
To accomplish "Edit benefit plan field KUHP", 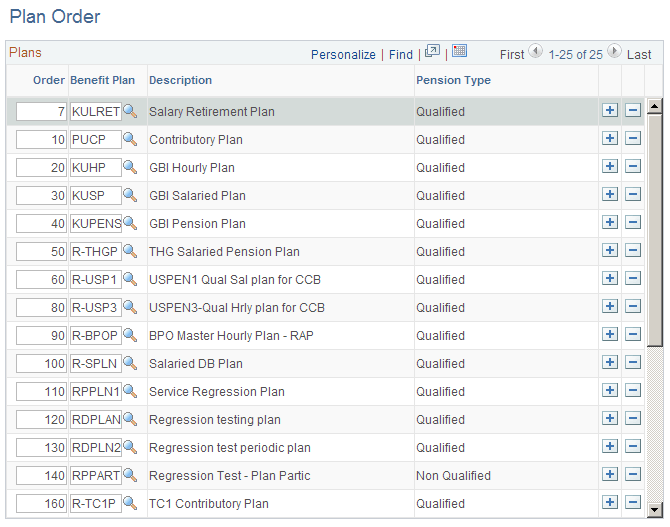I will [96, 168].
